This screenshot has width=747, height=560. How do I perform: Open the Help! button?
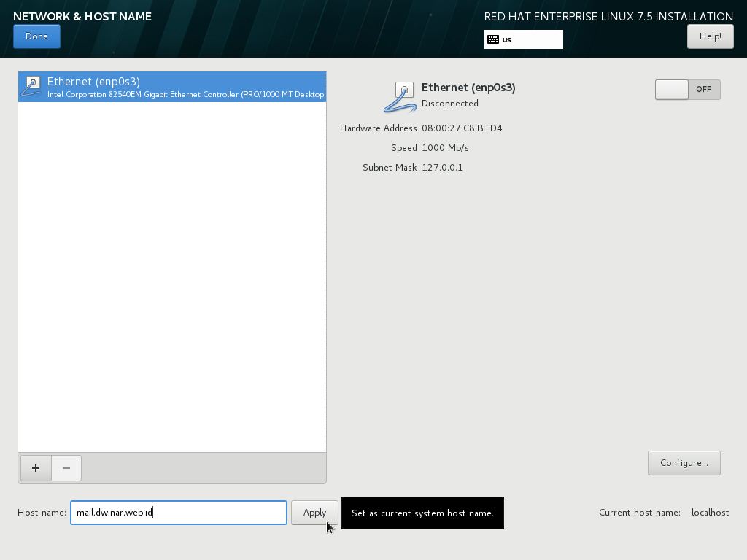point(710,36)
